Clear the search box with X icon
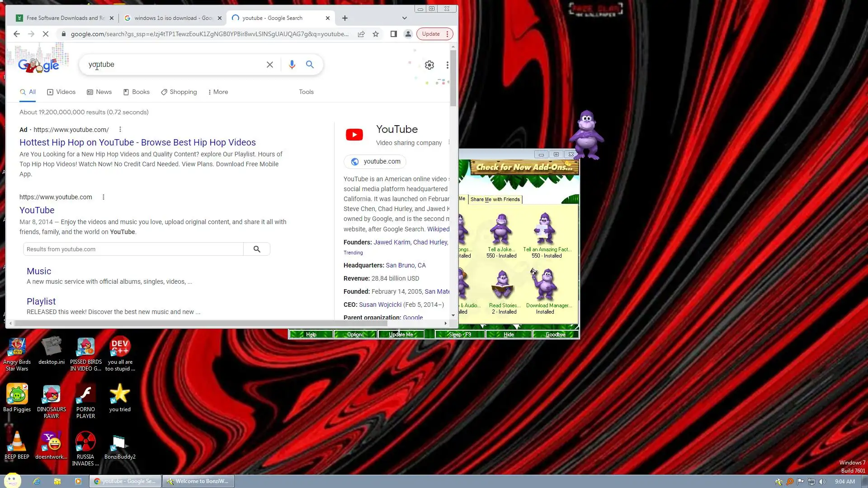This screenshot has height=488, width=868. tap(270, 65)
